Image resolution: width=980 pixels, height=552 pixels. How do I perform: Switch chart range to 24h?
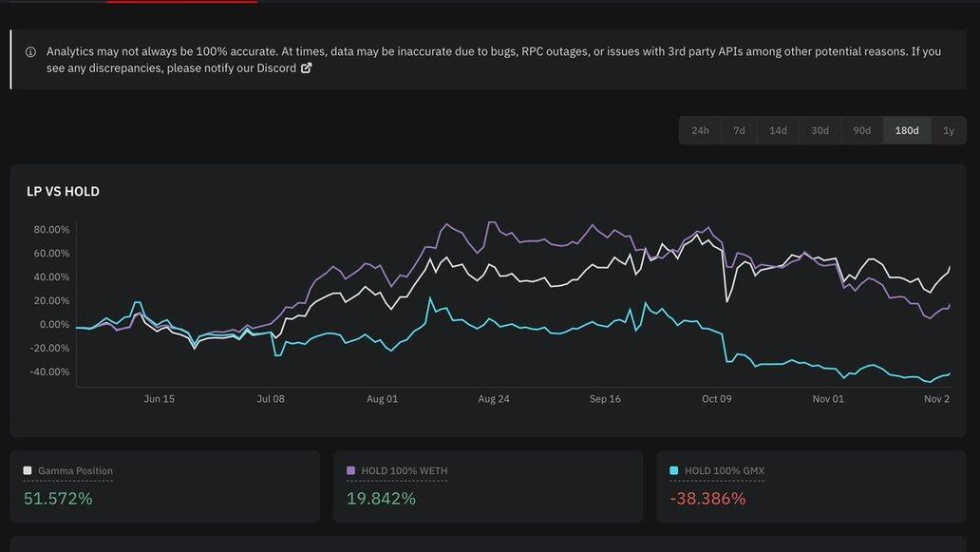point(700,130)
